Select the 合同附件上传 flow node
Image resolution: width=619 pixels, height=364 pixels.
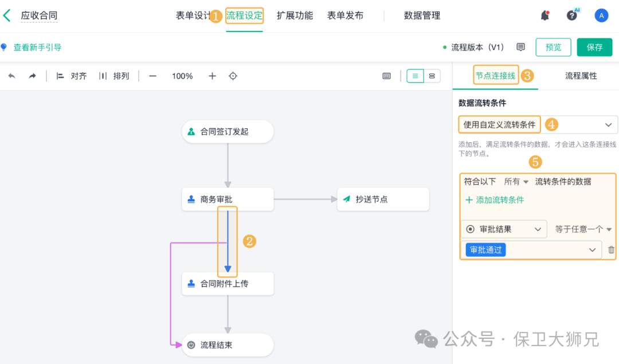pyautogui.click(x=228, y=284)
